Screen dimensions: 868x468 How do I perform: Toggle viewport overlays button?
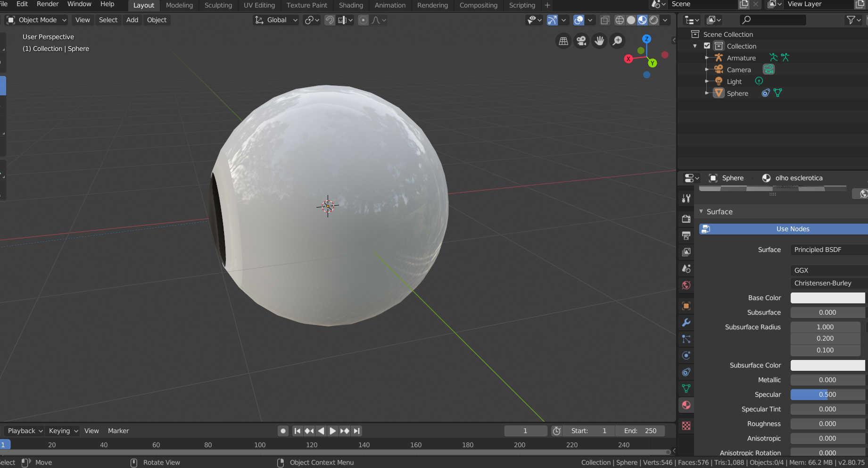579,20
